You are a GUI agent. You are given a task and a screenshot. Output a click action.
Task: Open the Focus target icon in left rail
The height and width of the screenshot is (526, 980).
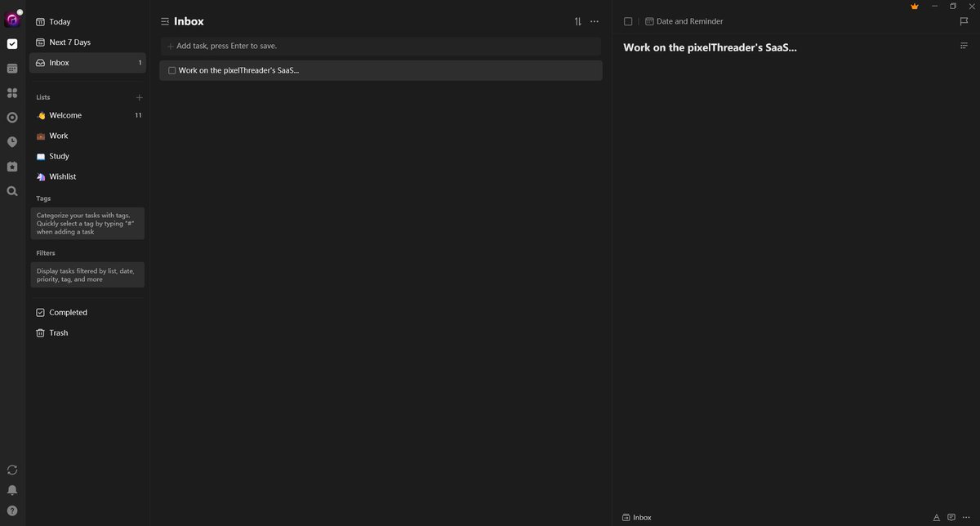pos(12,118)
